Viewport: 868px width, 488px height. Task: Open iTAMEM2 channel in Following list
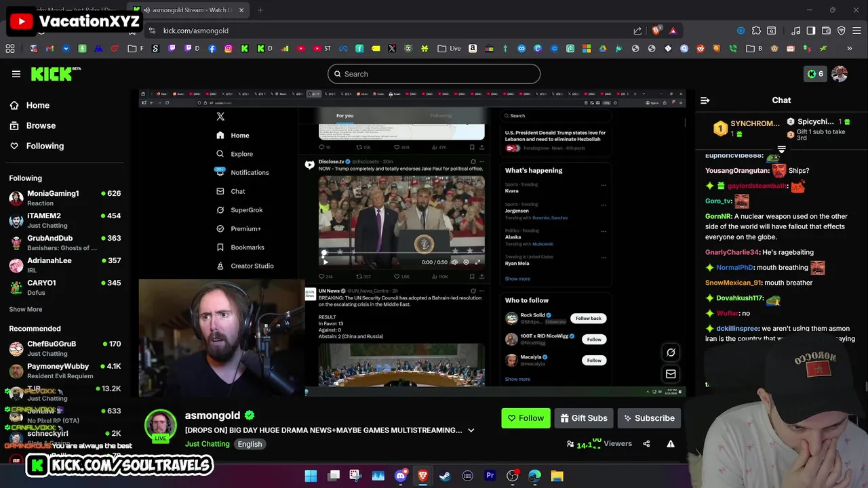tap(64, 220)
